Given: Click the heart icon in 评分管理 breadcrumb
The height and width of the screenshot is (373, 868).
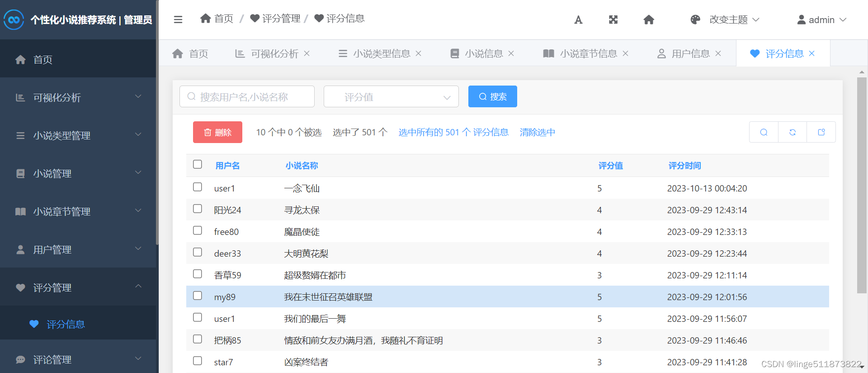Looking at the screenshot, I should coord(255,18).
